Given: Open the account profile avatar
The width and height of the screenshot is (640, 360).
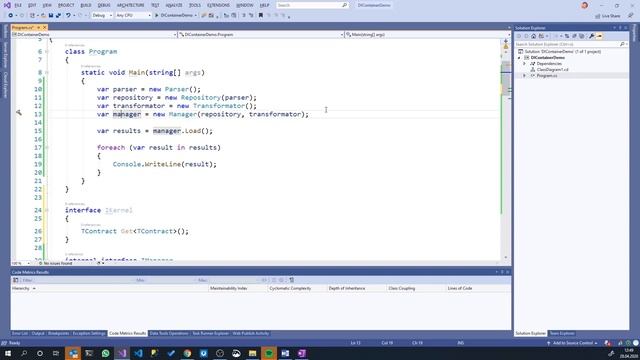Looking at the screenshot, I should click(584, 5).
